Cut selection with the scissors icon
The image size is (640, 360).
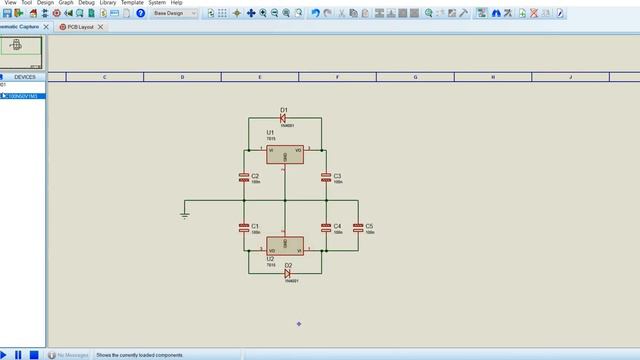coord(342,13)
